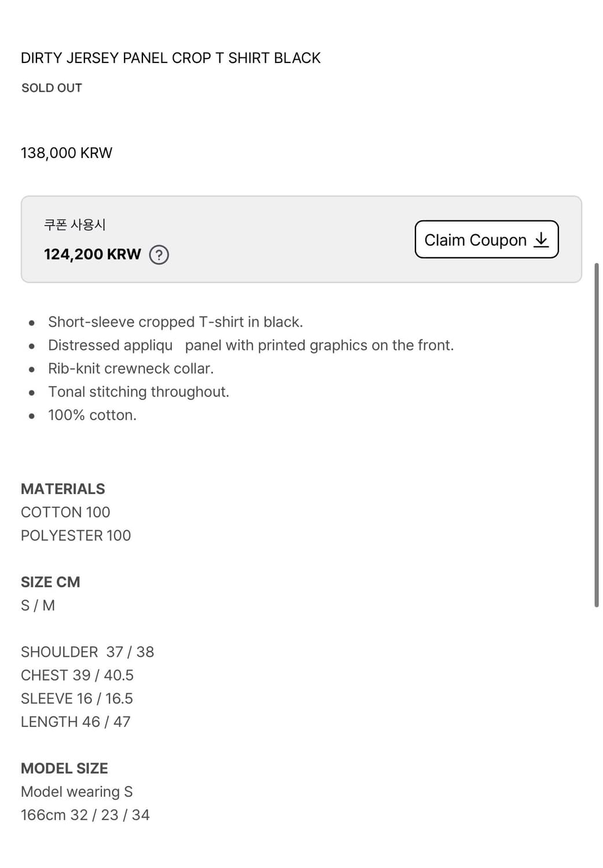
Task: Click the vertical page scrollbar
Action: (x=596, y=434)
